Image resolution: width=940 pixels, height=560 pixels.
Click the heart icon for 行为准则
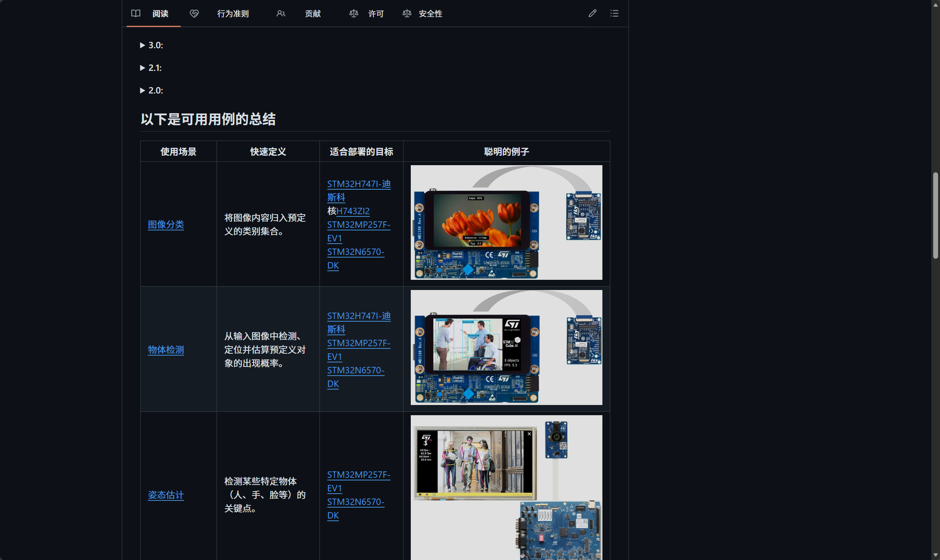pyautogui.click(x=194, y=14)
